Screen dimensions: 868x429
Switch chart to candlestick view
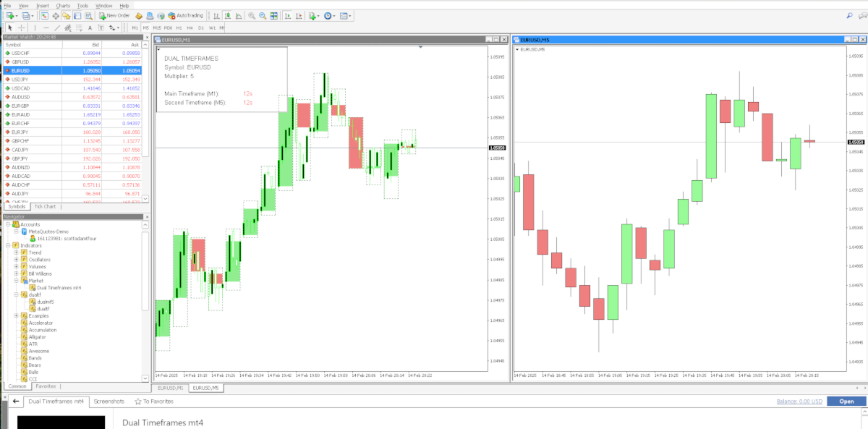[226, 15]
